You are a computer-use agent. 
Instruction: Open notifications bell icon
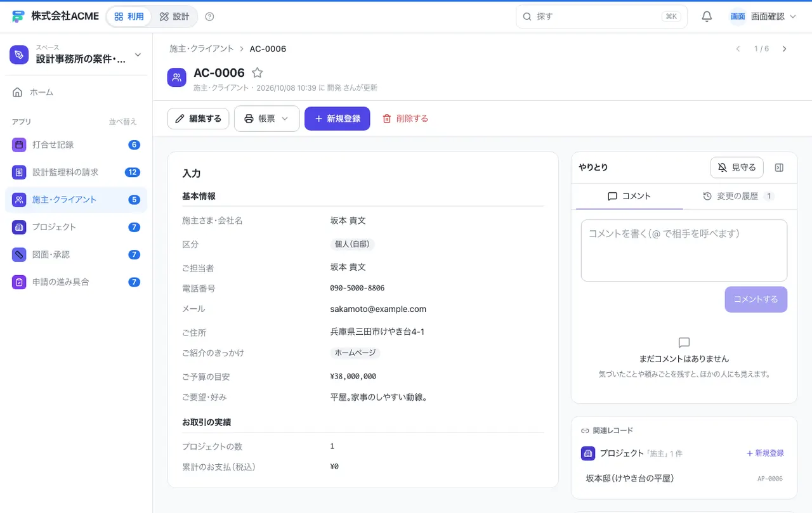[707, 16]
